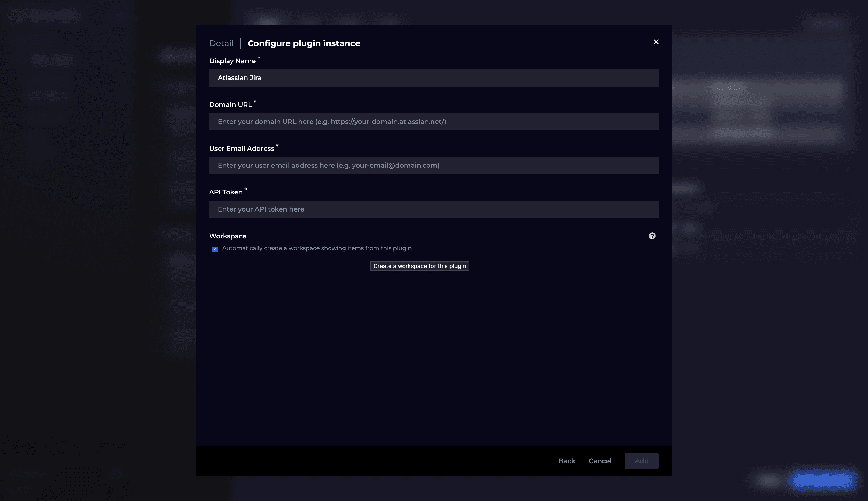Click the API Token input field
Screen dimensions: 868x501
(x=434, y=209)
